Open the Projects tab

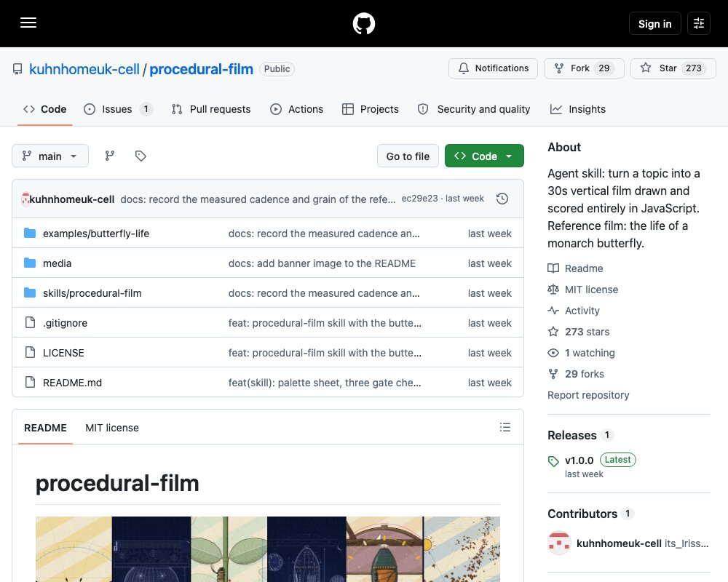(371, 109)
